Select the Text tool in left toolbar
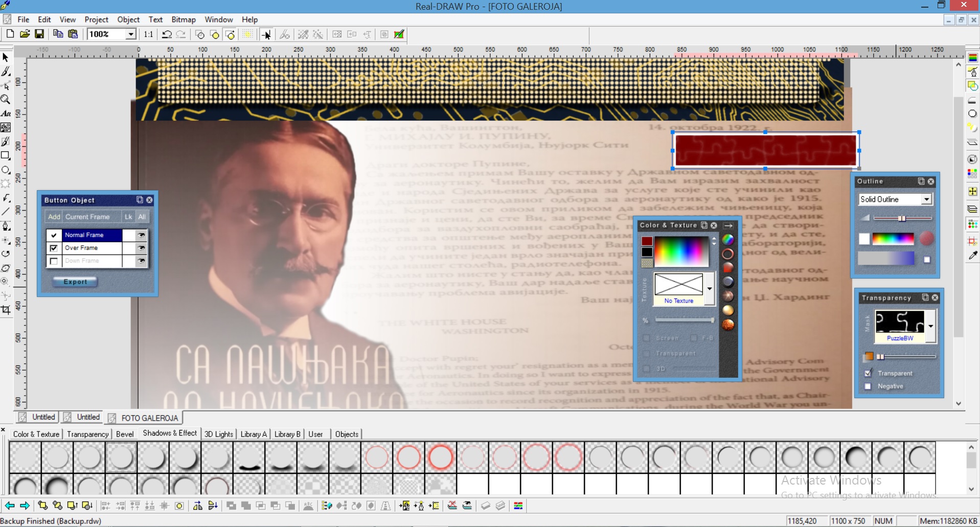980x527 pixels. pos(6,113)
